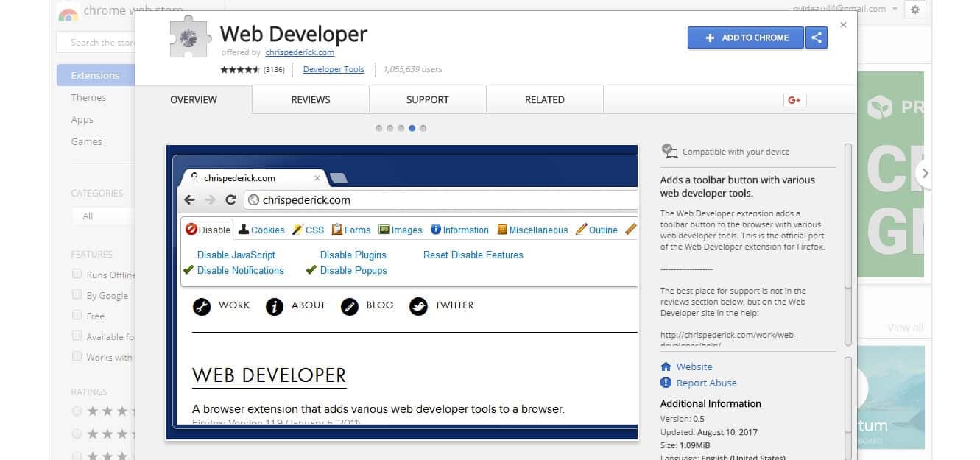Open the Support tab
980x460 pixels.
(427, 100)
